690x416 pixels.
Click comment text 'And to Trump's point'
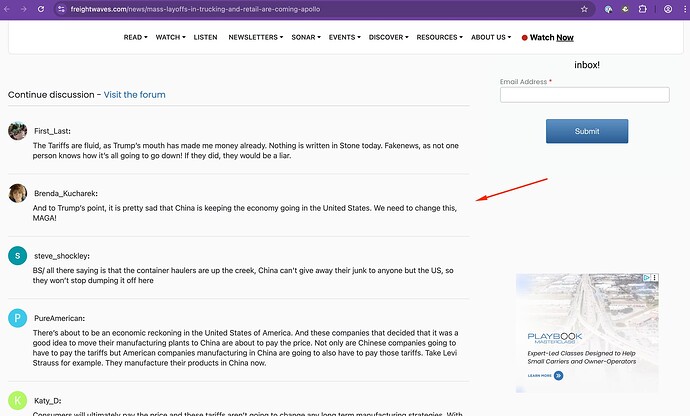[x=69, y=208]
